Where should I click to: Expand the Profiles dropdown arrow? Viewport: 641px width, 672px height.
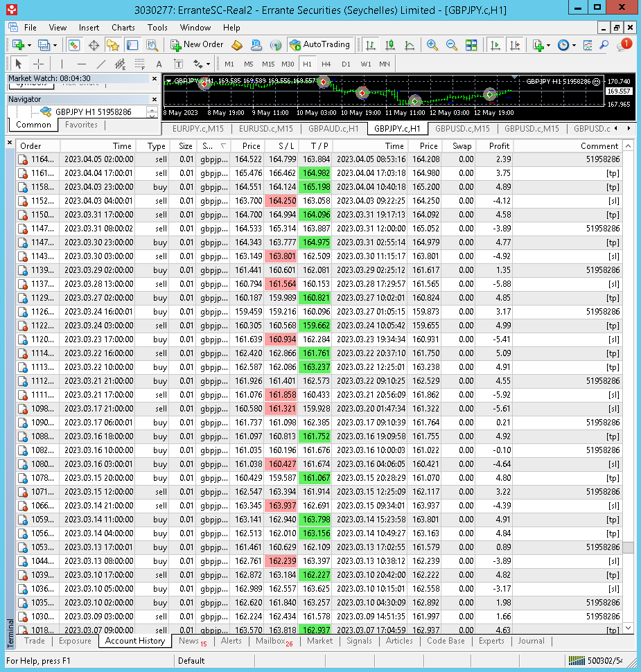tap(55, 45)
